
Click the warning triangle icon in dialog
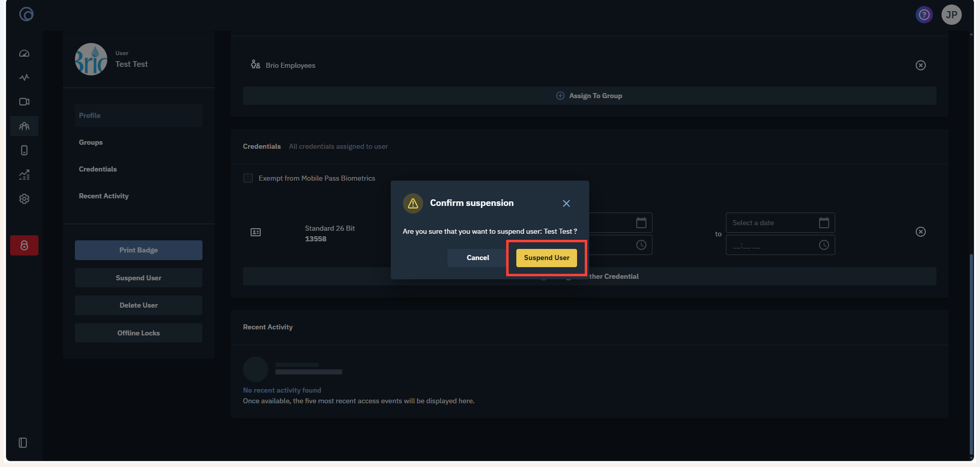(x=413, y=203)
